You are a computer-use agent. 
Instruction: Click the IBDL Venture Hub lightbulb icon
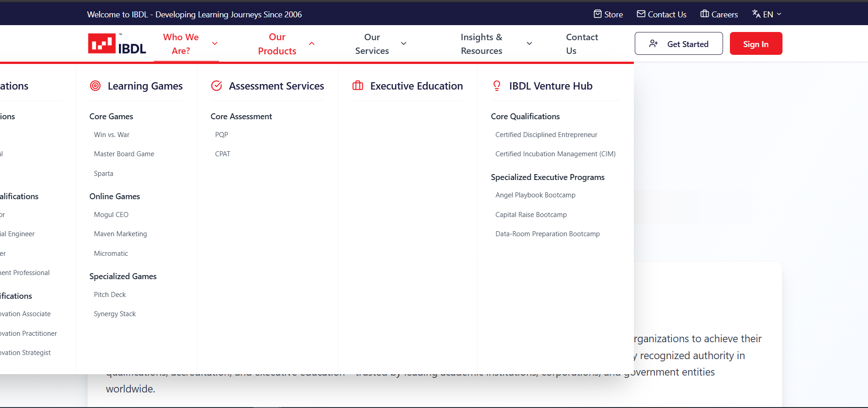coord(497,86)
